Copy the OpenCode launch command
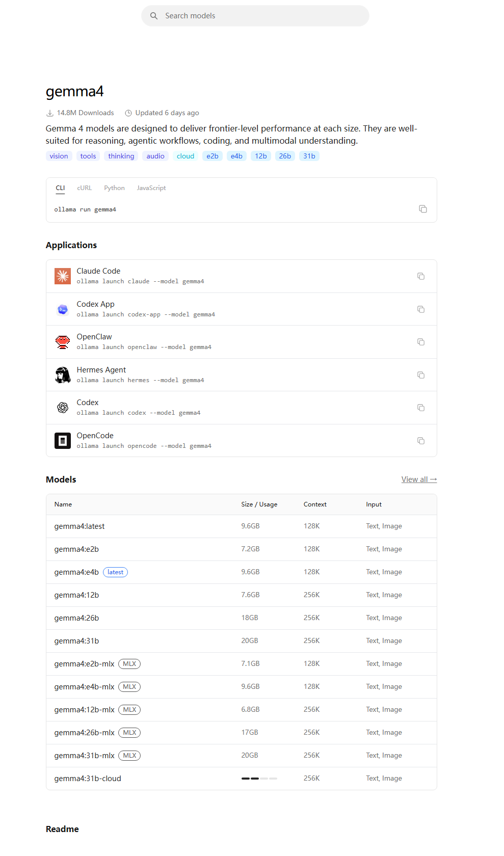 [x=421, y=441]
